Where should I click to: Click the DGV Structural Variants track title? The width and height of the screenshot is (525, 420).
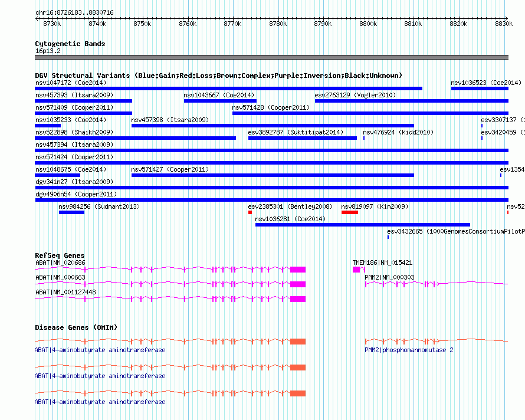(219, 76)
